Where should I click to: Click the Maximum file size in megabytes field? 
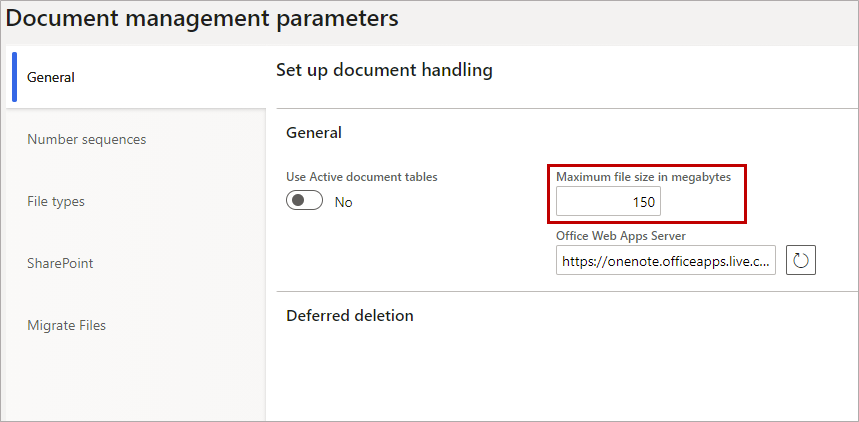coord(609,202)
